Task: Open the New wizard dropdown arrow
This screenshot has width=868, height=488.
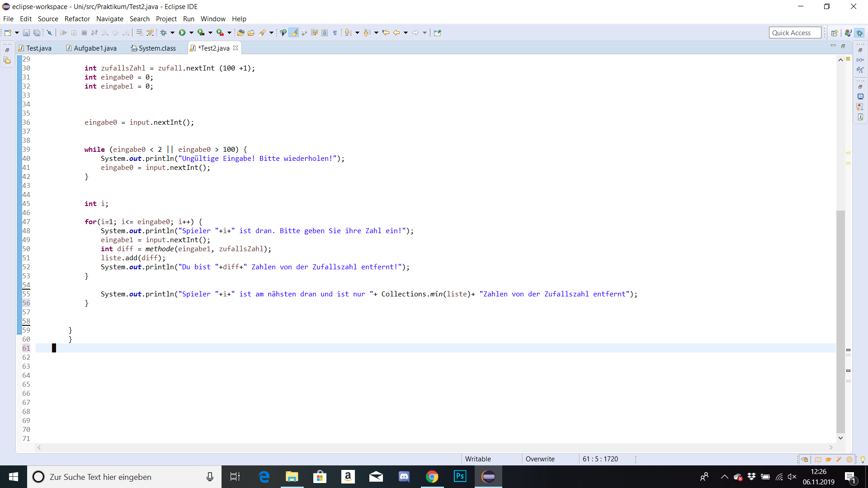Action: pyautogui.click(x=16, y=33)
